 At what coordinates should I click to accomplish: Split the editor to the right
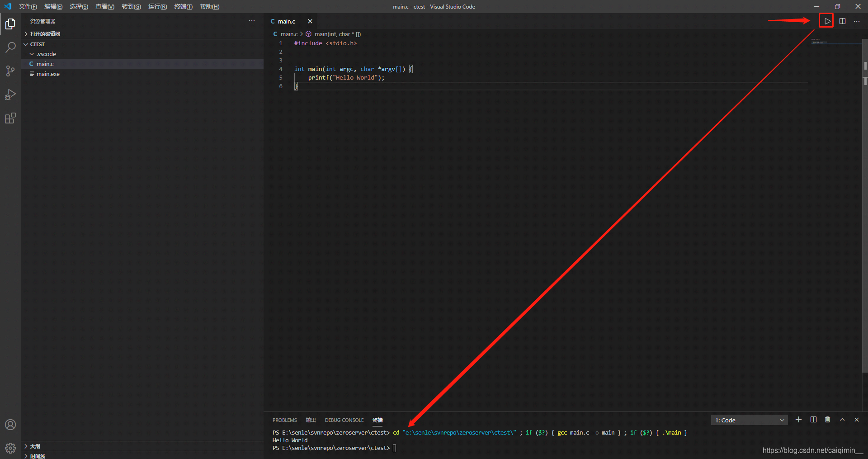point(842,21)
